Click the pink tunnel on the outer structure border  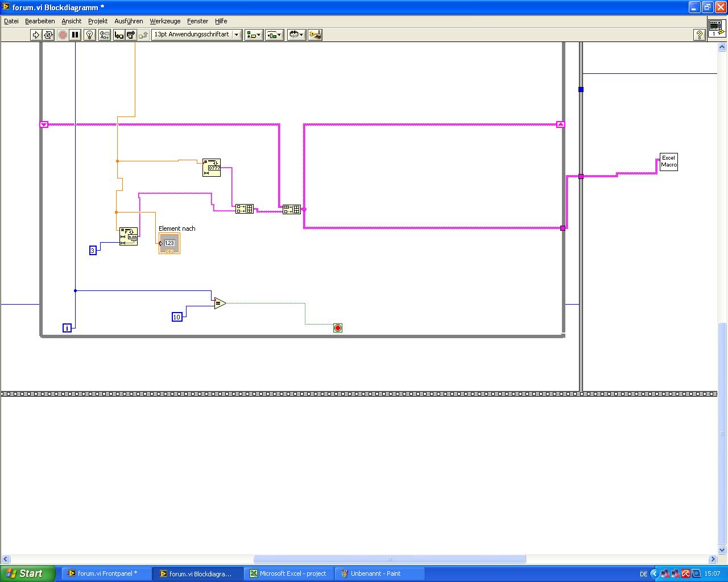point(581,176)
